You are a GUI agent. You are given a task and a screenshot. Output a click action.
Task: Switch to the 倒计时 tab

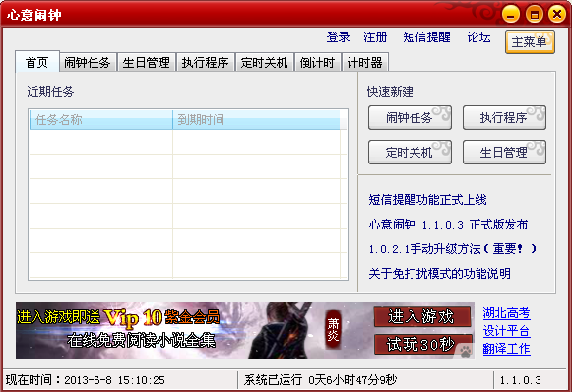(317, 62)
